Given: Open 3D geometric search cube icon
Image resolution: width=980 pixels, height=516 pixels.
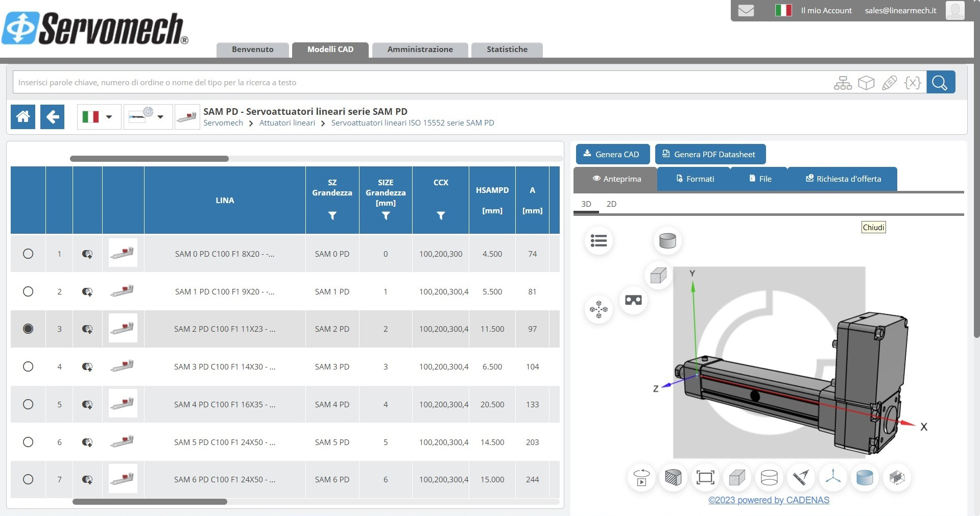Looking at the screenshot, I should click(x=866, y=83).
